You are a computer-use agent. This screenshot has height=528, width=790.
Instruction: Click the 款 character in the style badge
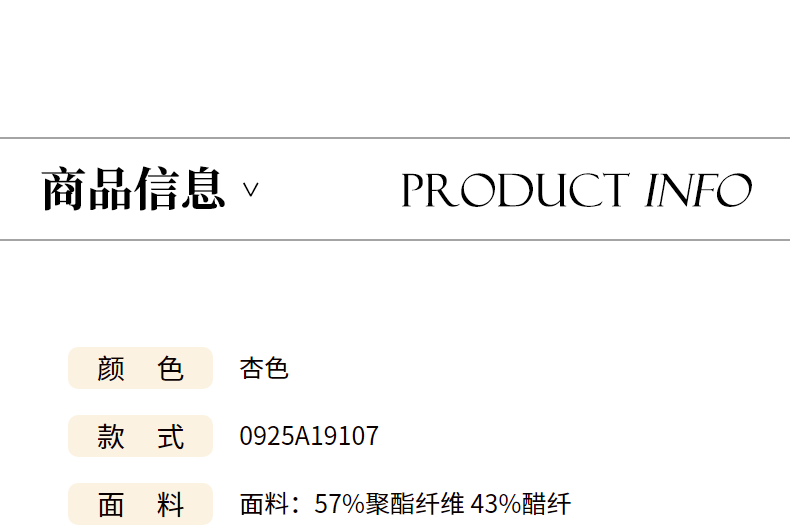coord(111,437)
